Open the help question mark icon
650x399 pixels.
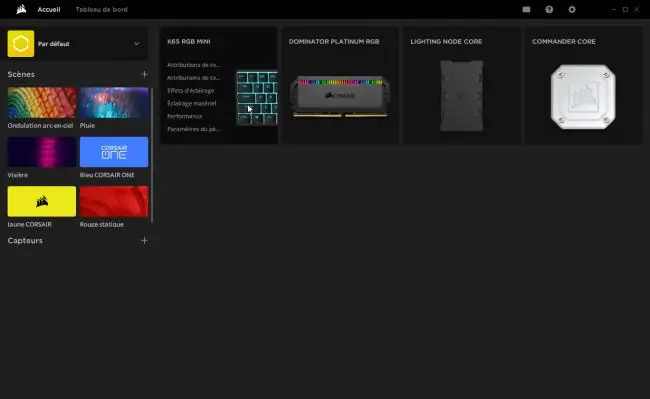tap(549, 10)
